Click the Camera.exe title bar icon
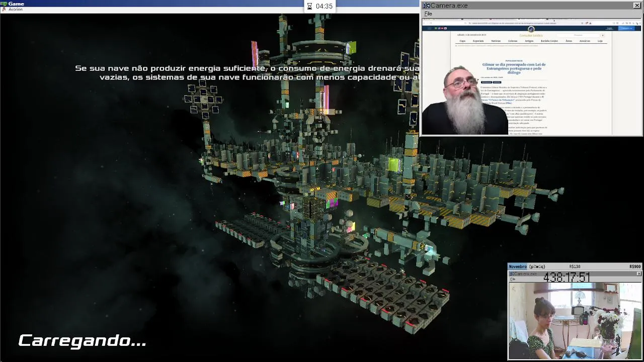This screenshot has width=644, height=362. (426, 6)
